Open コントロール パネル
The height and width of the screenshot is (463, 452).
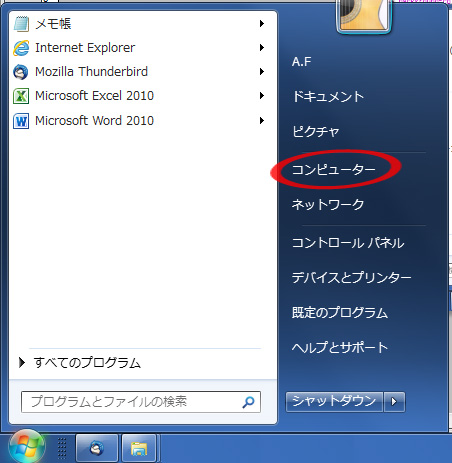pos(348,243)
